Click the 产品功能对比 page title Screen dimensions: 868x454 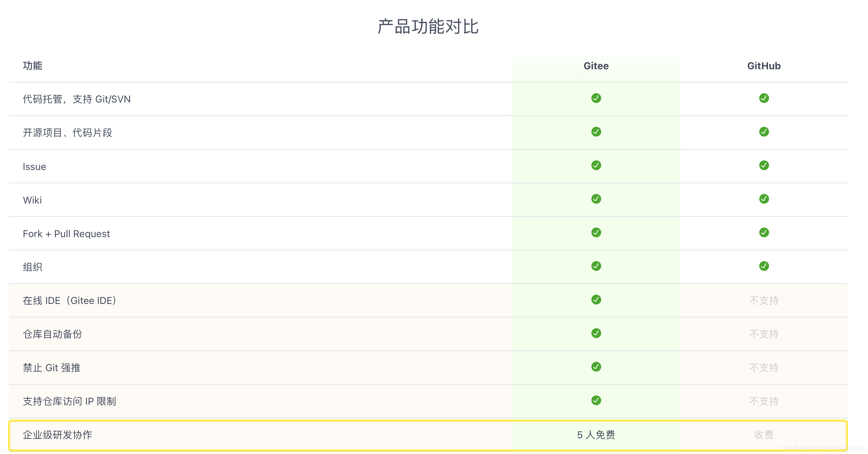click(x=428, y=27)
